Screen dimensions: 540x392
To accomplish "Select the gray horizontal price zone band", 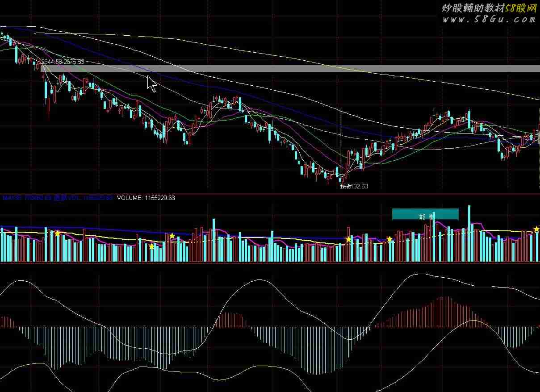I will (x=290, y=69).
